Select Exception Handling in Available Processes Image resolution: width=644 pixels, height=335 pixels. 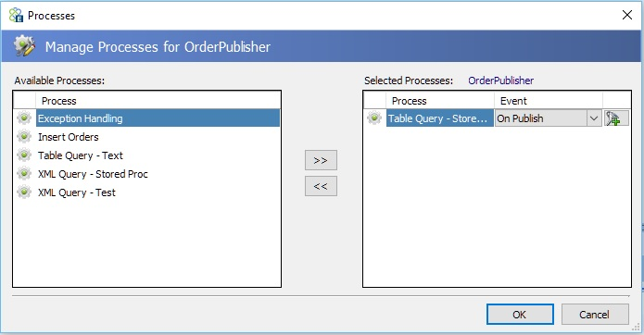click(158, 118)
